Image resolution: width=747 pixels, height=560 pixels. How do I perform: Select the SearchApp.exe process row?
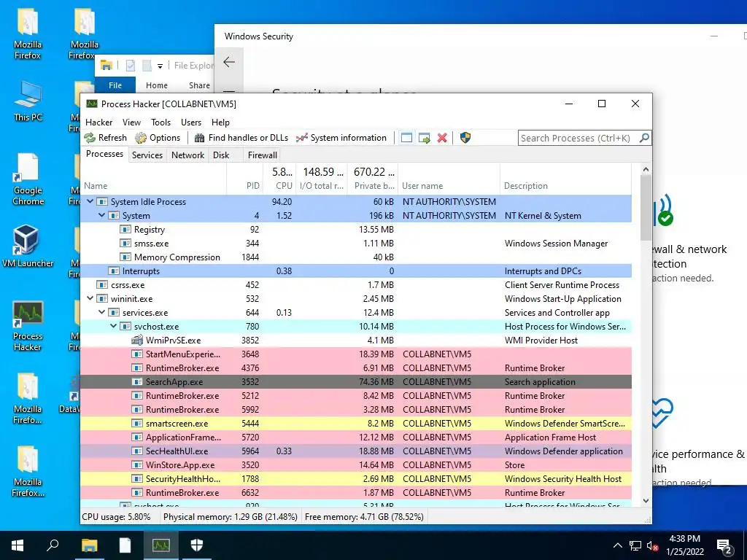click(356, 382)
